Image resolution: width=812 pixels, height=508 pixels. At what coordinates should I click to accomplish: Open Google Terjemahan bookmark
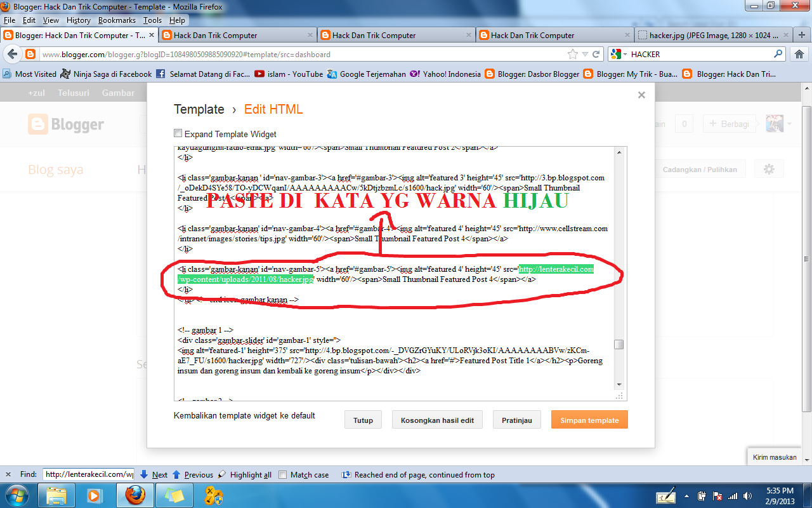click(366, 74)
